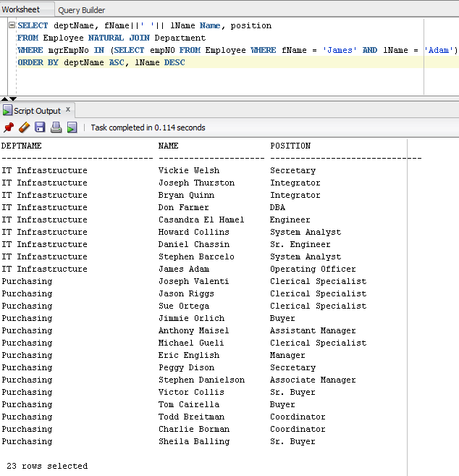Select the Script Output tab

tap(37, 111)
